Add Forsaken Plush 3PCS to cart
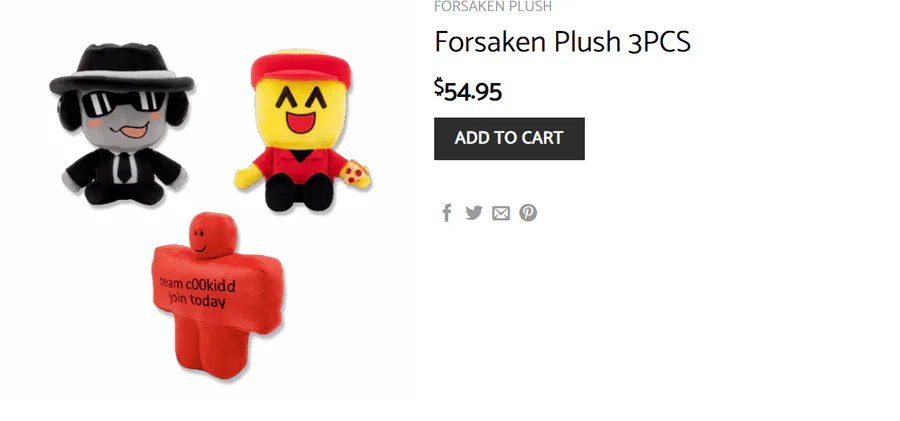The image size is (900, 421). [509, 138]
